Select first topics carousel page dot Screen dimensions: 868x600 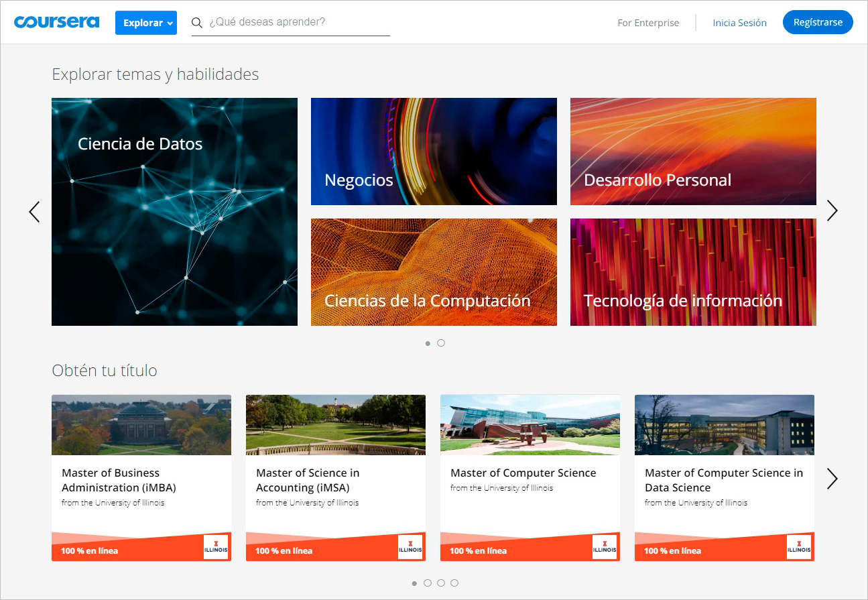point(428,343)
